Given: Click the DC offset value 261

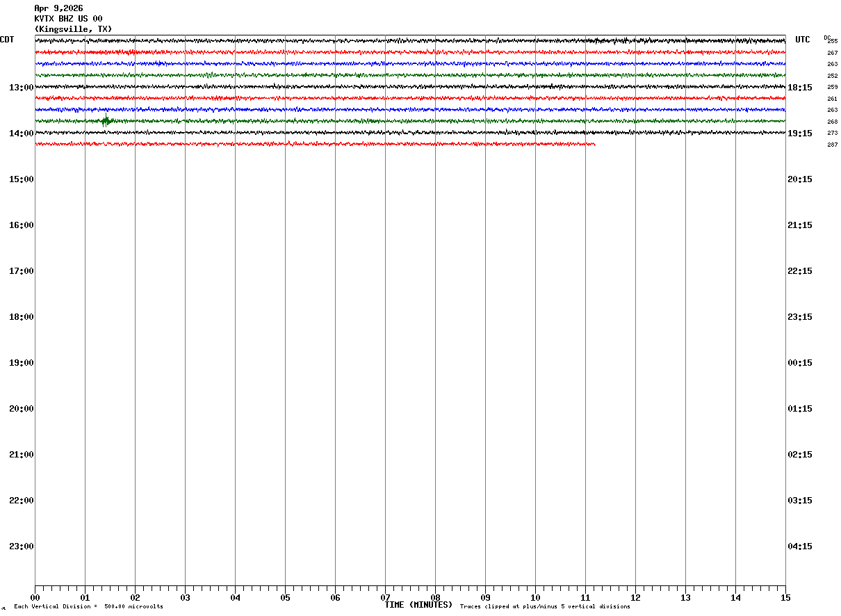Looking at the screenshot, I should point(833,99).
